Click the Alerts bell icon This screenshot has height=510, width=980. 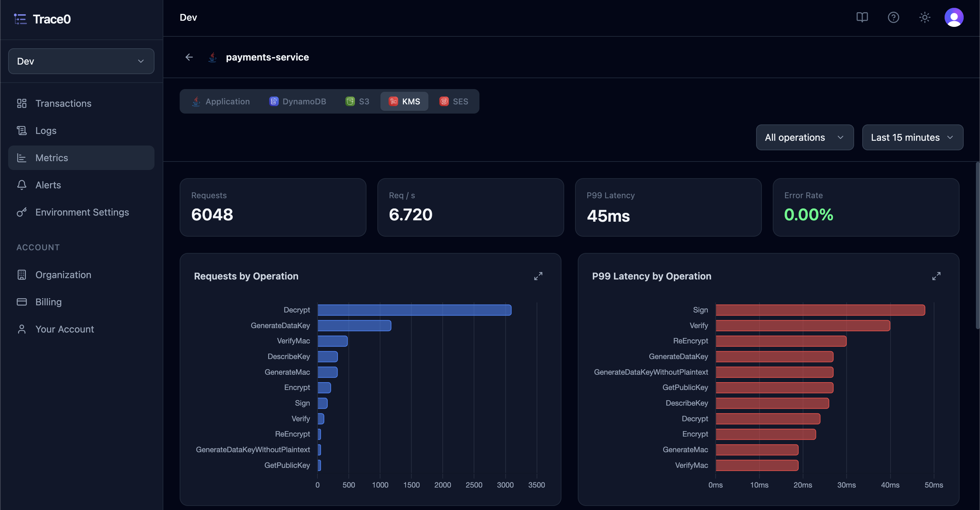coord(22,185)
